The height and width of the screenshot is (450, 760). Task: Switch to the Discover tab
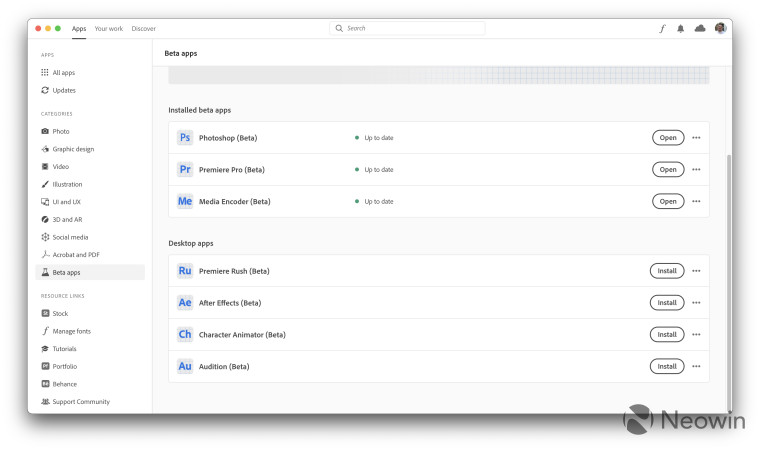tap(143, 29)
